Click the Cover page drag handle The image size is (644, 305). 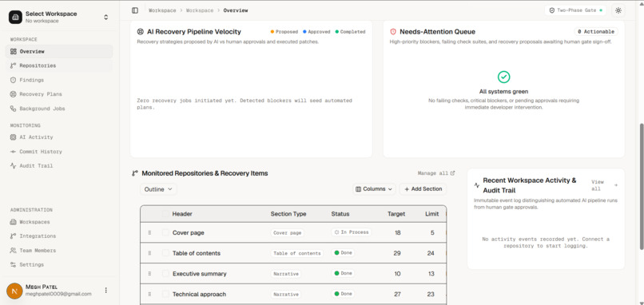pos(149,232)
